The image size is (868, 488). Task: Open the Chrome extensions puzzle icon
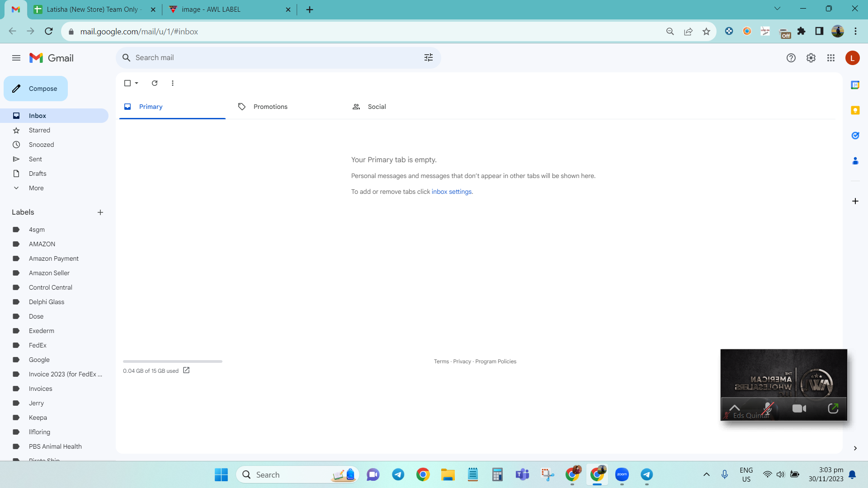[801, 31]
